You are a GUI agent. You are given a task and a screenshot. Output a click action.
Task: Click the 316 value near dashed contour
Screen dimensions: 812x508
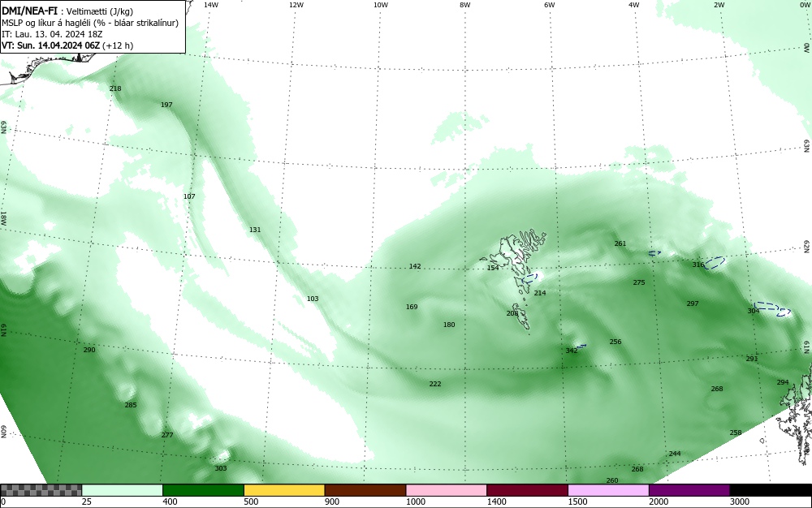698,265
